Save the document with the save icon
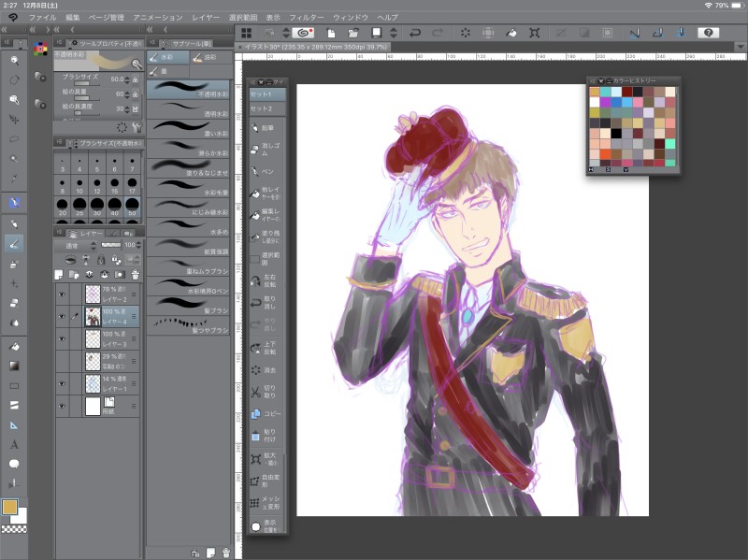 (x=377, y=33)
